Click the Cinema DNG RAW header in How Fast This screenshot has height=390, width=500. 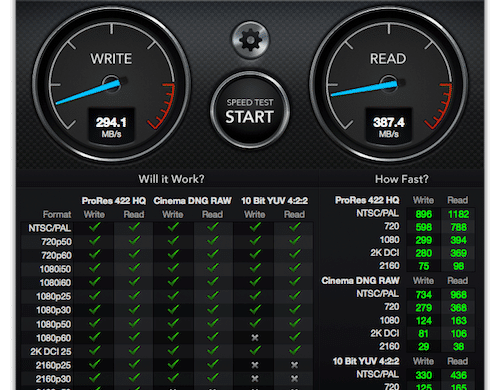(360, 281)
